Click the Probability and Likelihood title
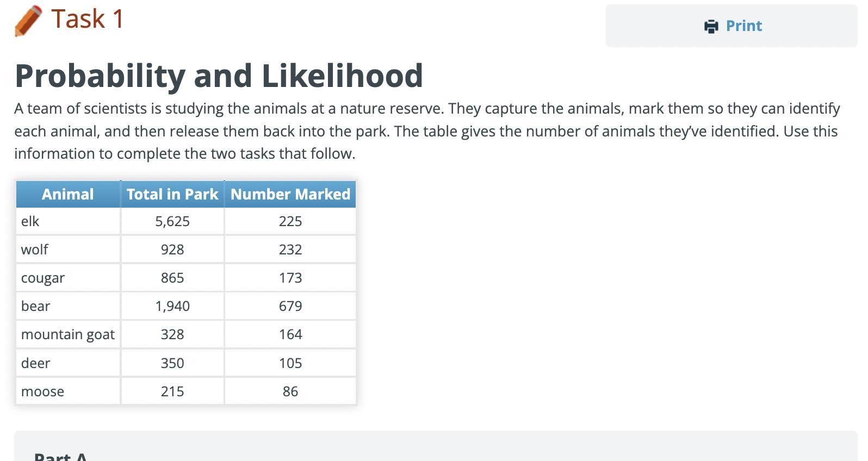The image size is (868, 461). point(219,75)
